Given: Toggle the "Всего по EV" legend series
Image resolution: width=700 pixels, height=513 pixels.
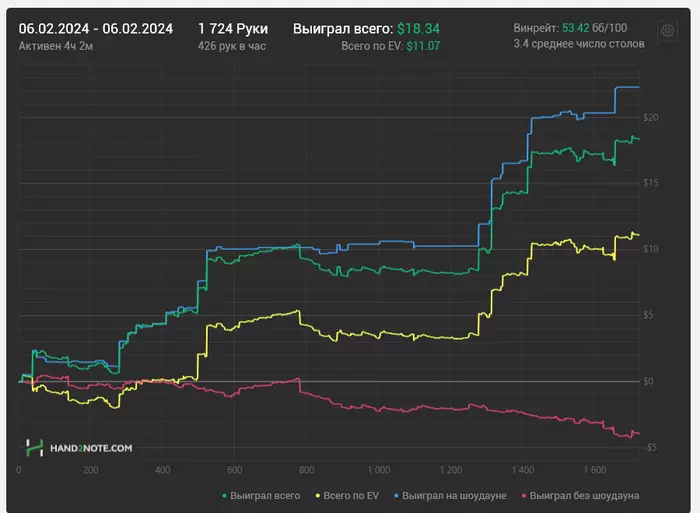Looking at the screenshot, I should pos(347,496).
